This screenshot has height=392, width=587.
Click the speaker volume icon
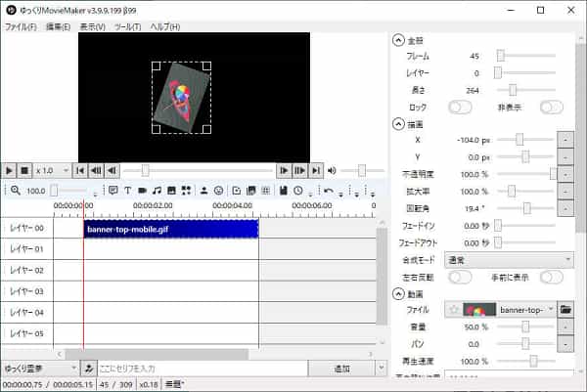tap(332, 171)
